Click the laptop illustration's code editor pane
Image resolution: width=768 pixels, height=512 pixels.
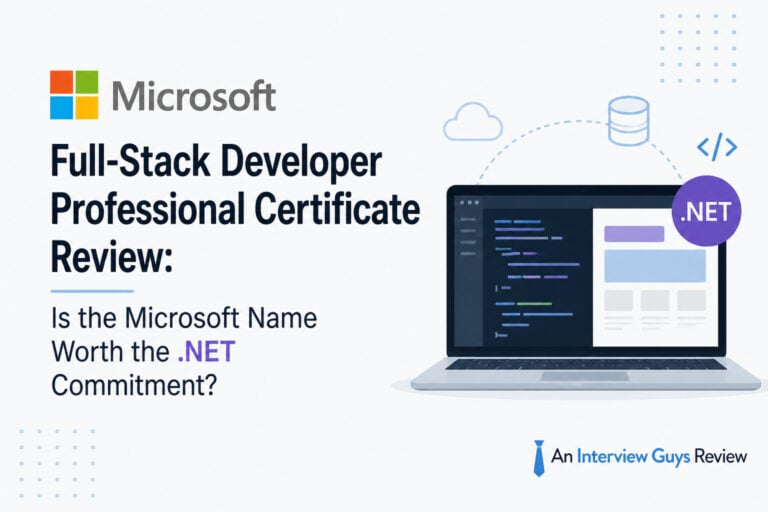[x=537, y=278]
